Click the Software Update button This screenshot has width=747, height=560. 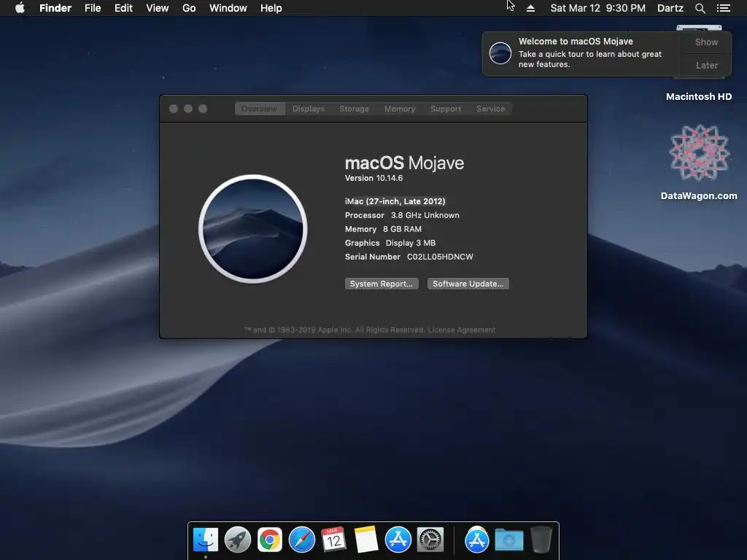(x=468, y=284)
